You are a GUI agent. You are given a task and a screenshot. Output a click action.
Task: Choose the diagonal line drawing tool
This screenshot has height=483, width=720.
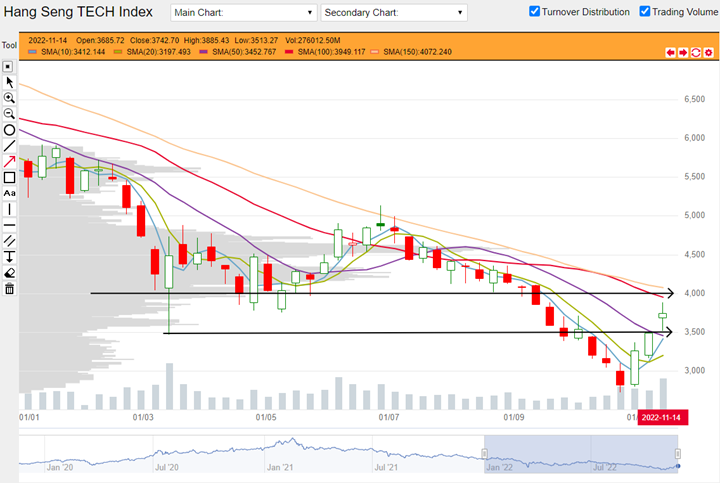9,146
